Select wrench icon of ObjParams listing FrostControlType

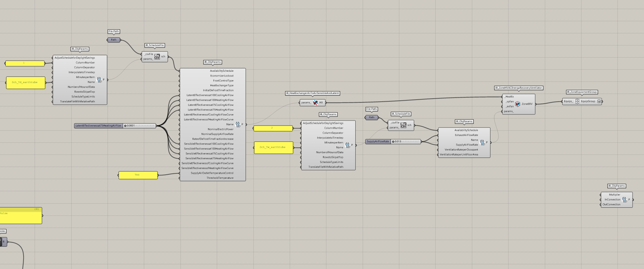click(238, 125)
